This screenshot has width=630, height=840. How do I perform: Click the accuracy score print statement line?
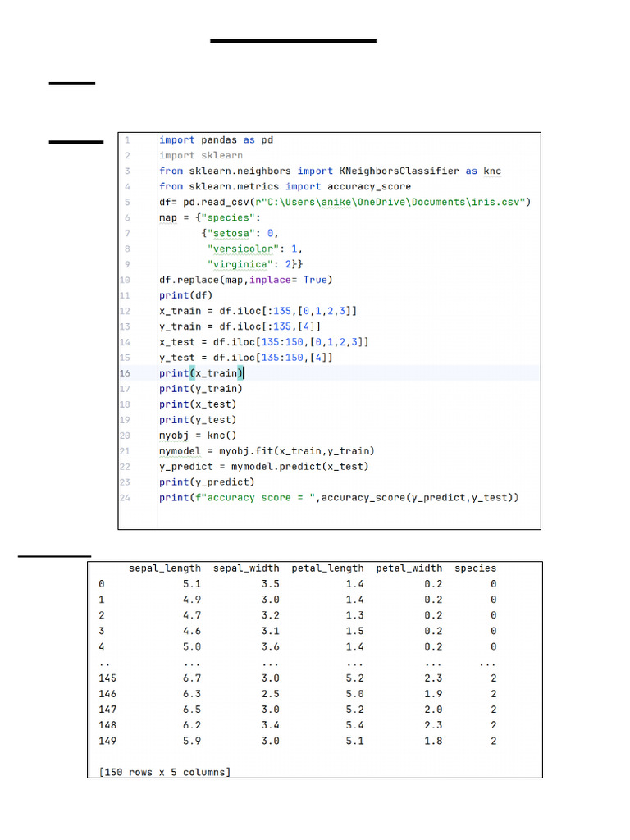click(339, 497)
